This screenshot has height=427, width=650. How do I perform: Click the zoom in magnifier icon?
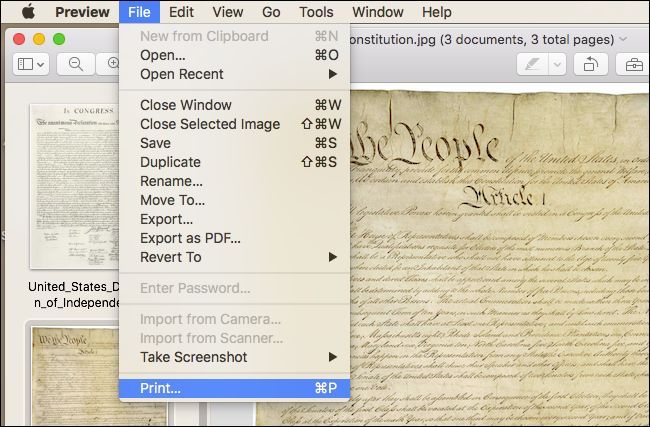tap(109, 64)
